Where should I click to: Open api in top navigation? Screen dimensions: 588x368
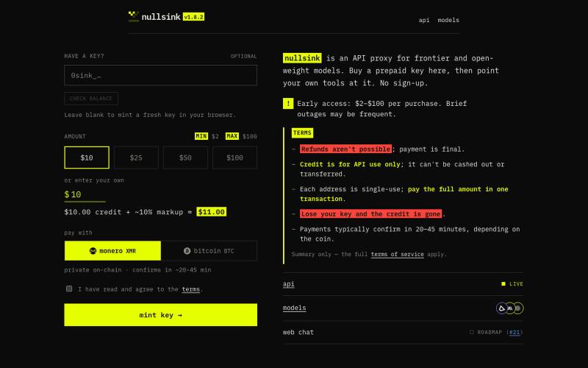[424, 21]
